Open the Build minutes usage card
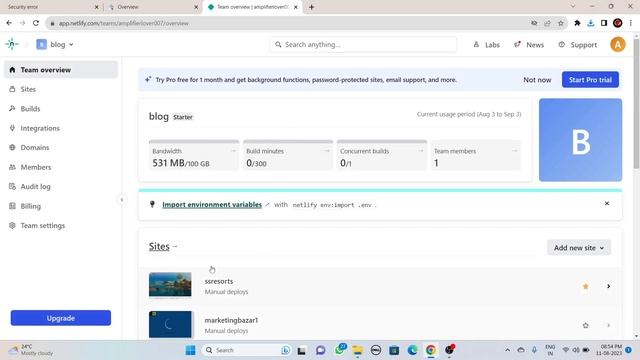 point(288,155)
